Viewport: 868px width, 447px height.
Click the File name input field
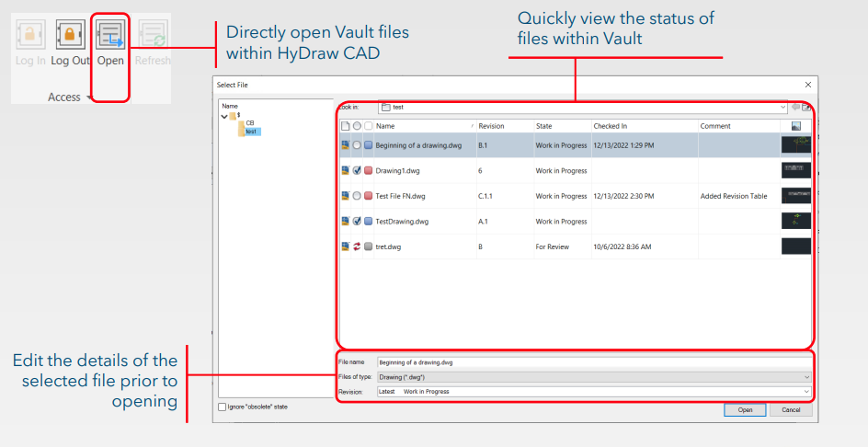click(594, 362)
